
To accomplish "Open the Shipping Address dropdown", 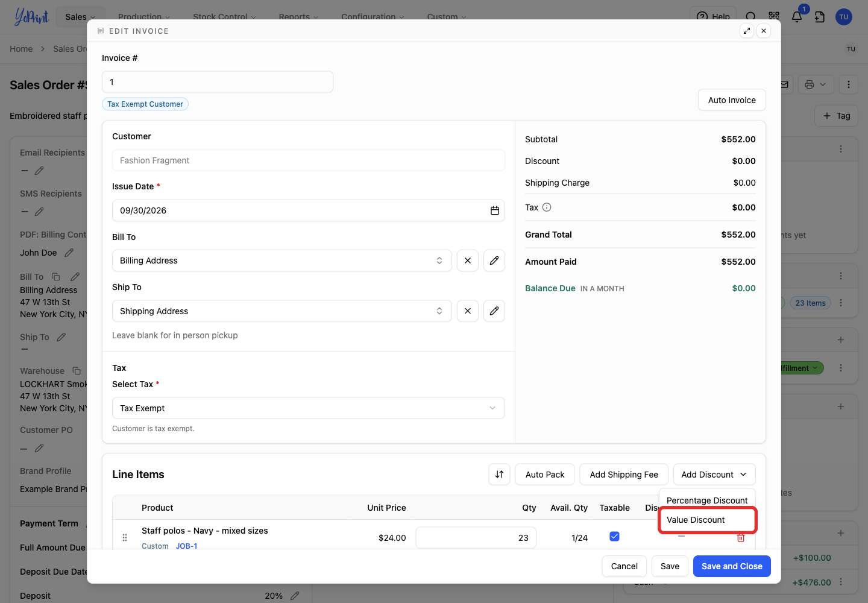I will [282, 311].
